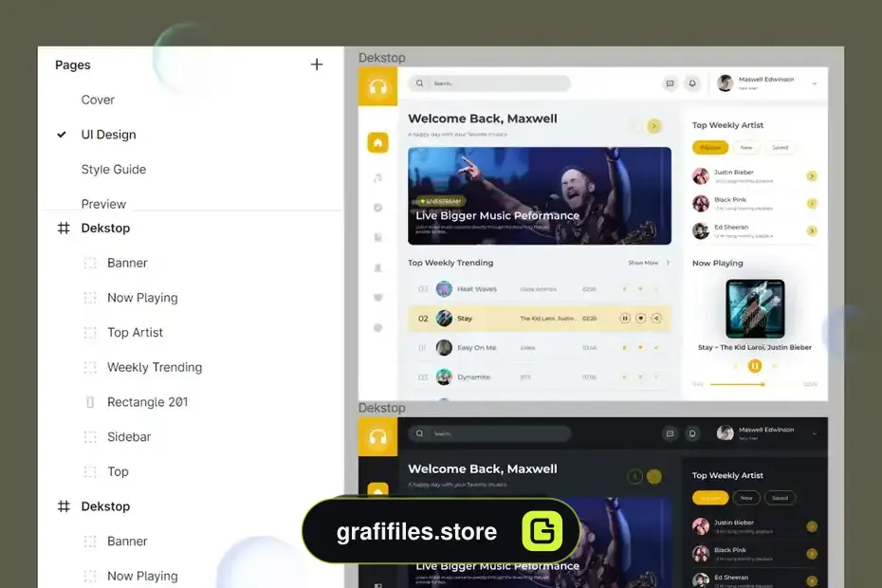Switch to the New tab in dark Top Weekly Artist
882x588 pixels.
click(x=746, y=498)
